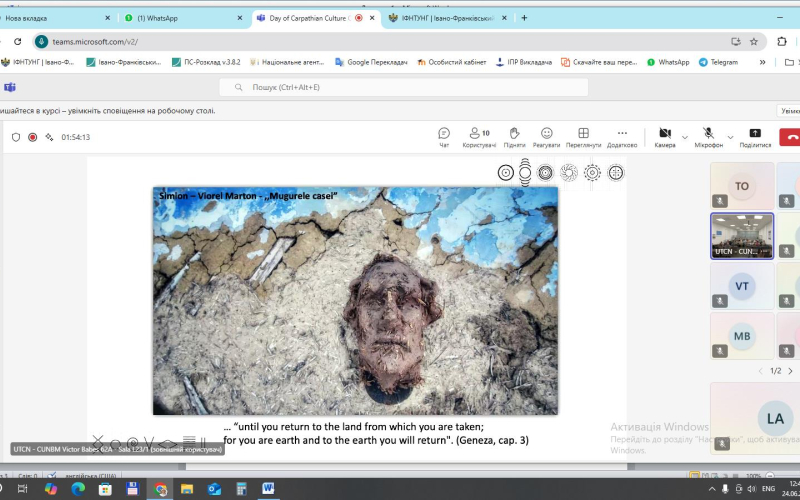
Task: Open File Explorer from the taskbar
Action: pyautogui.click(x=187, y=489)
